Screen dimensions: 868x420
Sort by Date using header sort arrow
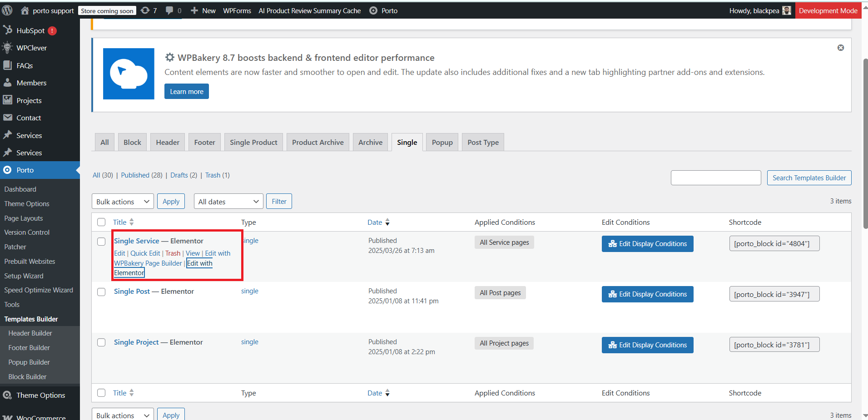pyautogui.click(x=387, y=222)
